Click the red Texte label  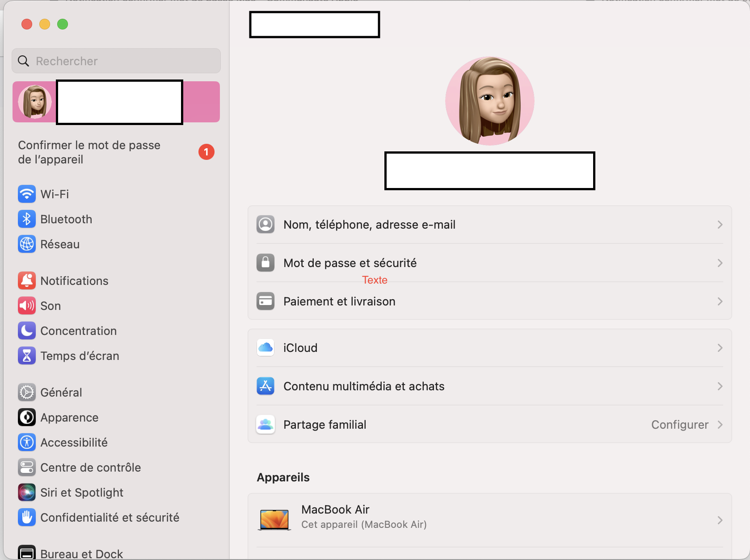click(x=375, y=280)
